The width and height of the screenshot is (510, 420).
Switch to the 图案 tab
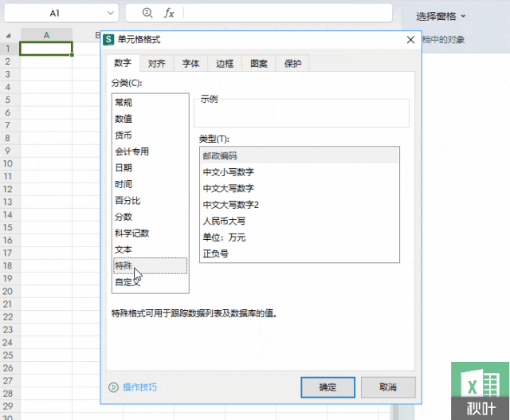coord(259,64)
